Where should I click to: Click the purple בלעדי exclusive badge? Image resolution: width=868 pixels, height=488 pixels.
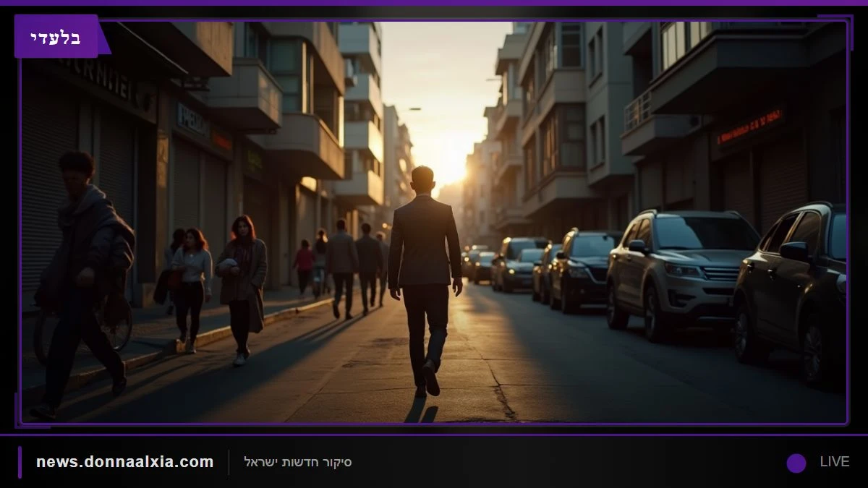[58, 36]
